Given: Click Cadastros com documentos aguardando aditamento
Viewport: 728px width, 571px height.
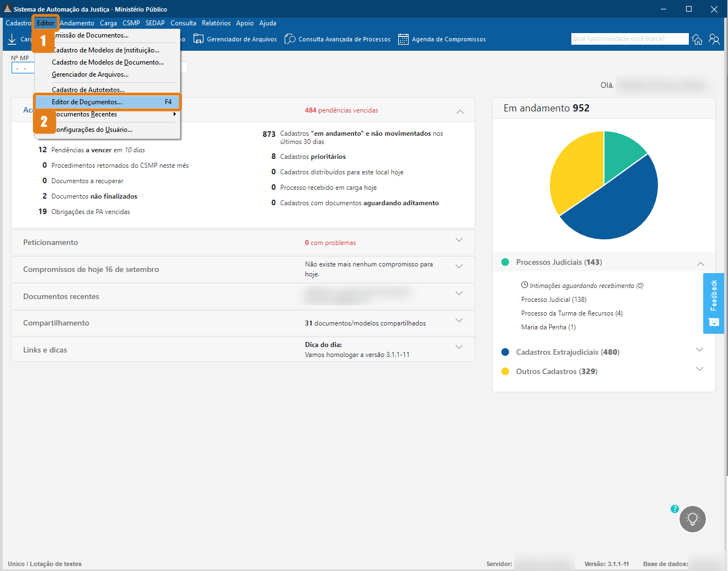Looking at the screenshot, I should tap(360, 203).
